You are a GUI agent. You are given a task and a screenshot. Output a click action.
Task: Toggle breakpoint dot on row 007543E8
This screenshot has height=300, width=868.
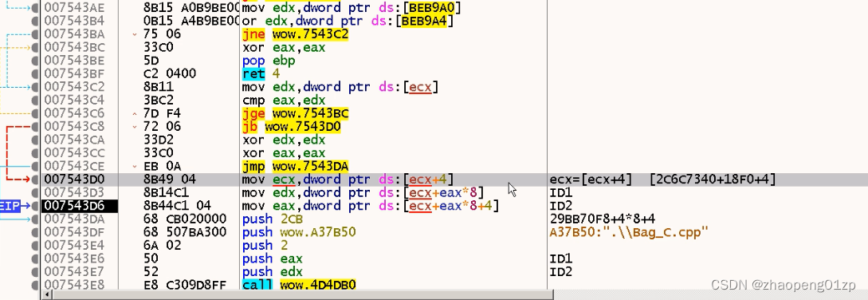click(35, 285)
